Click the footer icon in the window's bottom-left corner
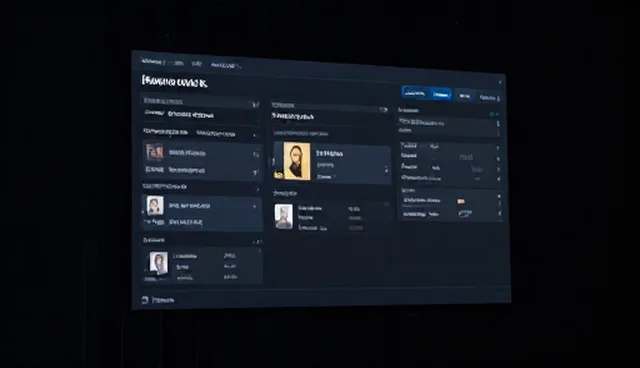Image resolution: width=640 pixels, height=368 pixels. click(144, 300)
